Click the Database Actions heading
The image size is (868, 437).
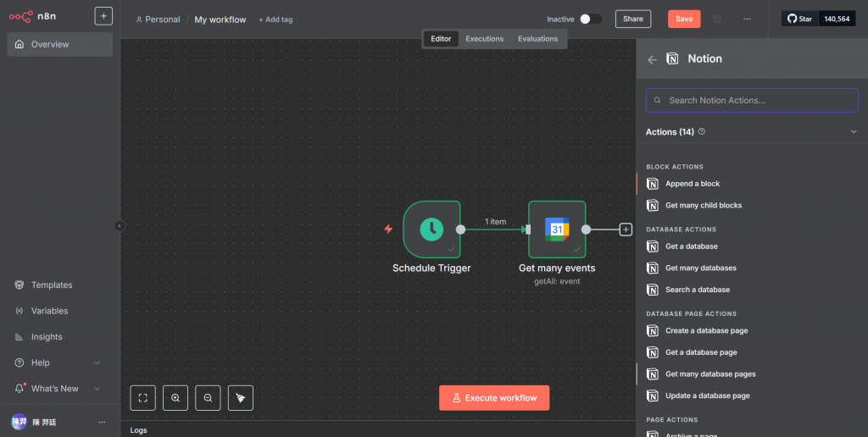(x=681, y=229)
